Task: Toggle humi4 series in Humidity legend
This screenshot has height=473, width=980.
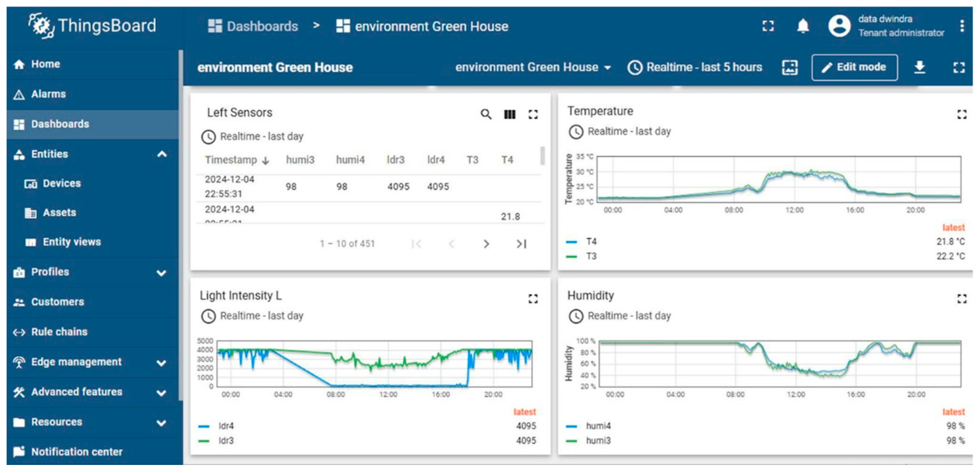Action: click(x=598, y=426)
